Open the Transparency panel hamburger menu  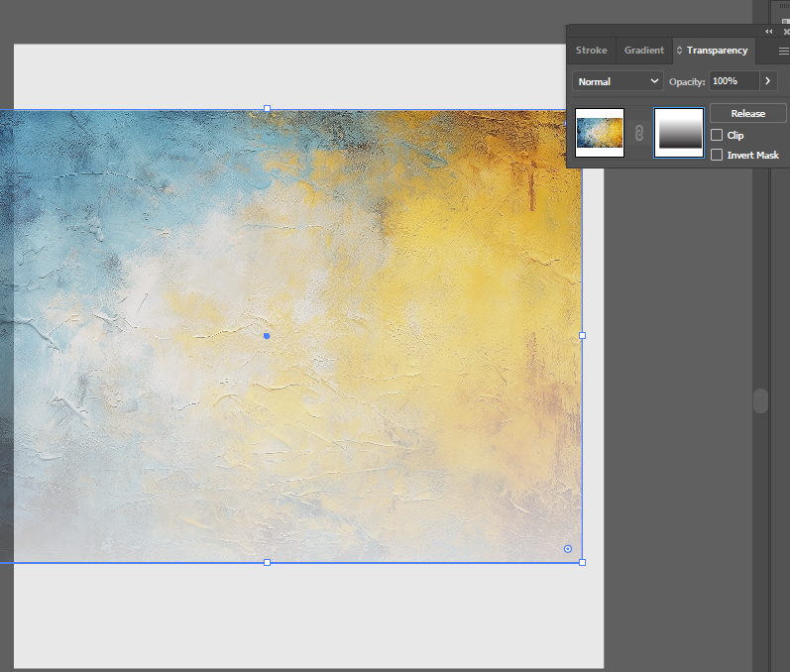click(783, 51)
